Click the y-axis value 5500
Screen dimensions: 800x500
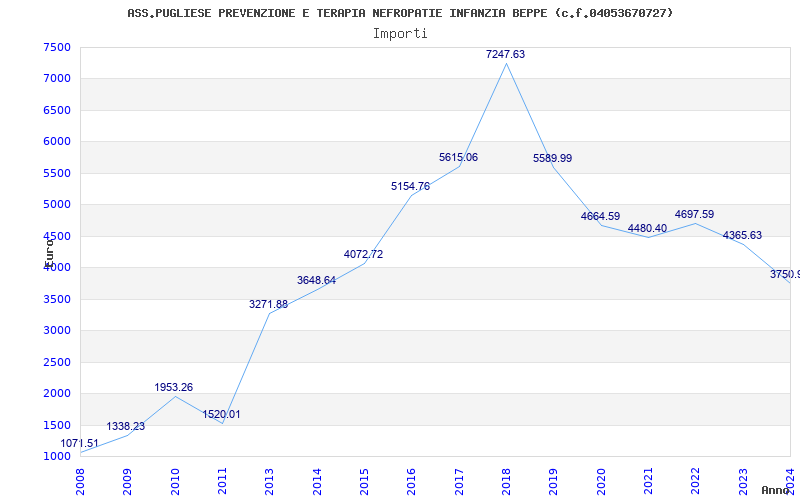pyautogui.click(x=57, y=173)
